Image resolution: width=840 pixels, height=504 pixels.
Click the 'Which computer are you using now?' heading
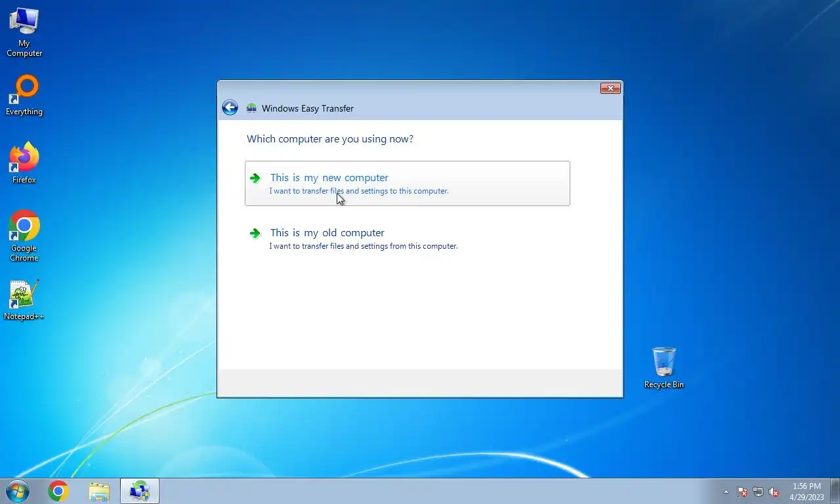330,139
